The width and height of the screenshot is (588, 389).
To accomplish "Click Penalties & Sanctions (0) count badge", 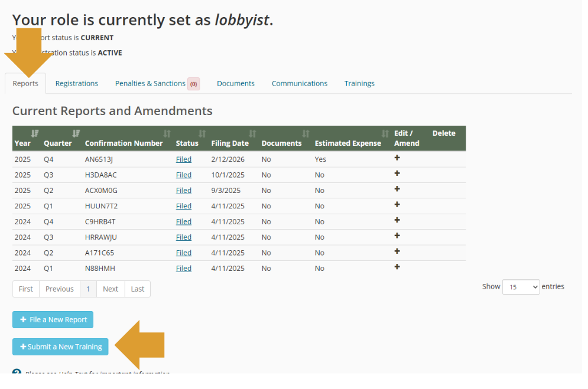I will [193, 84].
